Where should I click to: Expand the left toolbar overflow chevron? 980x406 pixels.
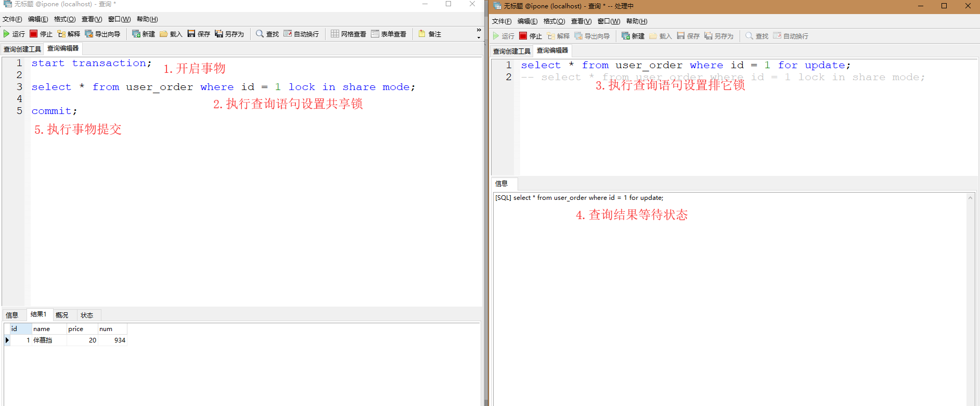479,33
